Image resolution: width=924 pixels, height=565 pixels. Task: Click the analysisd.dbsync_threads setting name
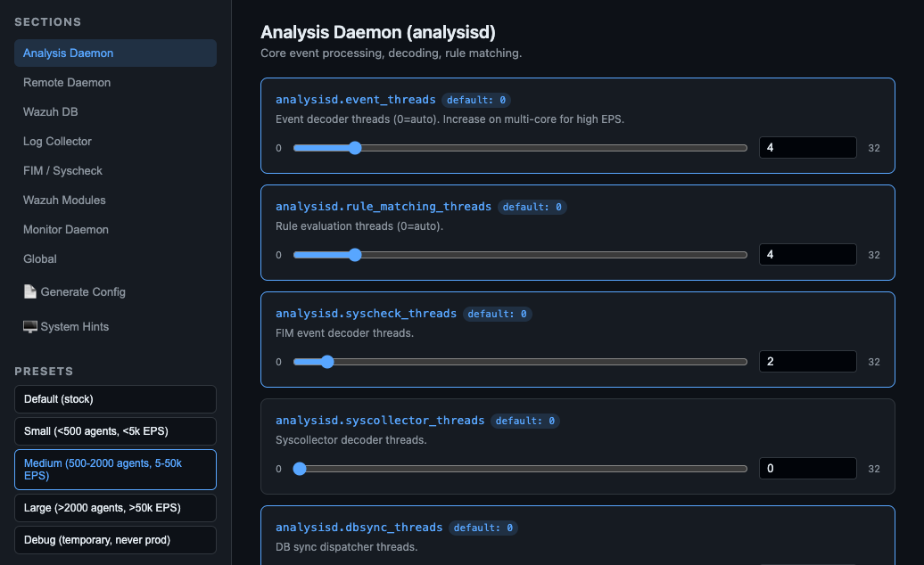point(359,528)
